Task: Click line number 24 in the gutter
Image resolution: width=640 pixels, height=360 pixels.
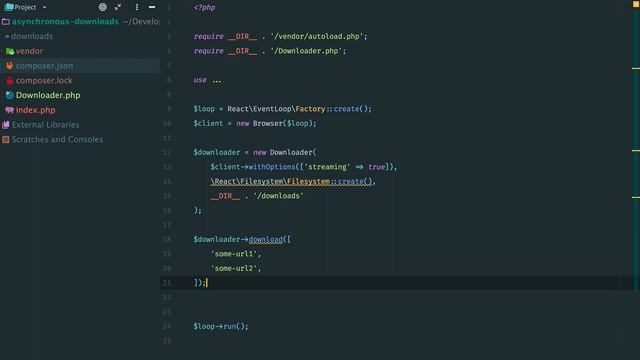Action: coord(167,326)
